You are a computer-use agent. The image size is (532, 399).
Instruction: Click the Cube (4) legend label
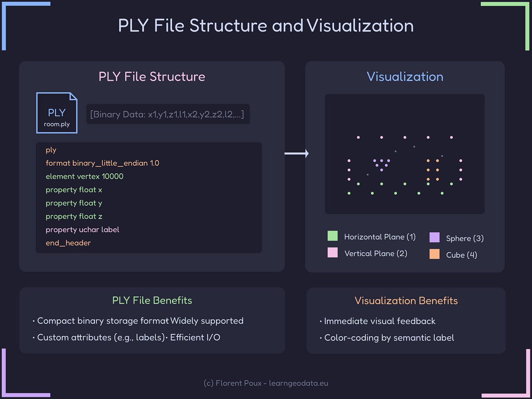(461, 255)
